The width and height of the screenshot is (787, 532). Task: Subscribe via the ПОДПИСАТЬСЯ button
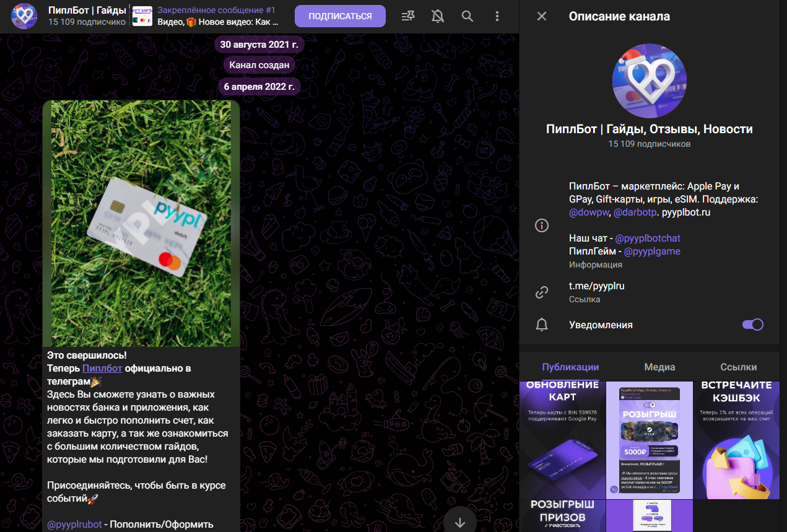340,16
